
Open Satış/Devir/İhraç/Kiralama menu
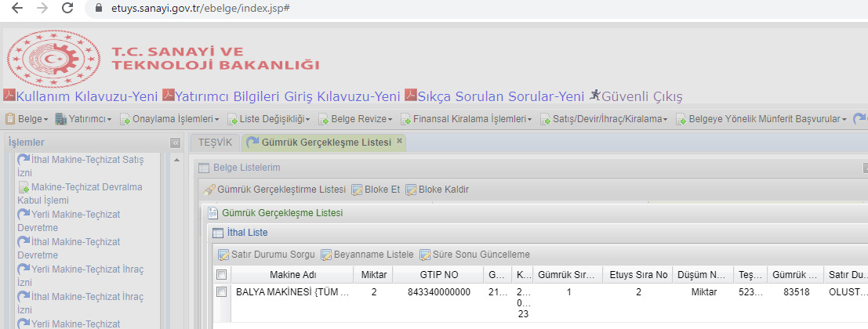point(604,119)
